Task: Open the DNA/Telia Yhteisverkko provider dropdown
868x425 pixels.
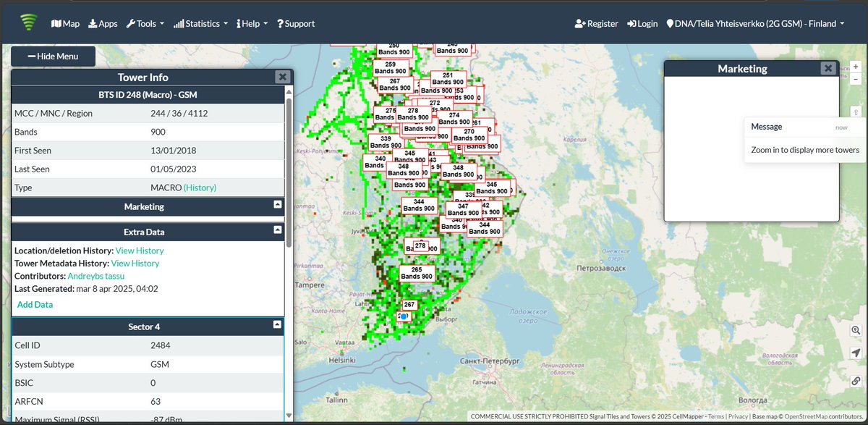Action: click(755, 24)
